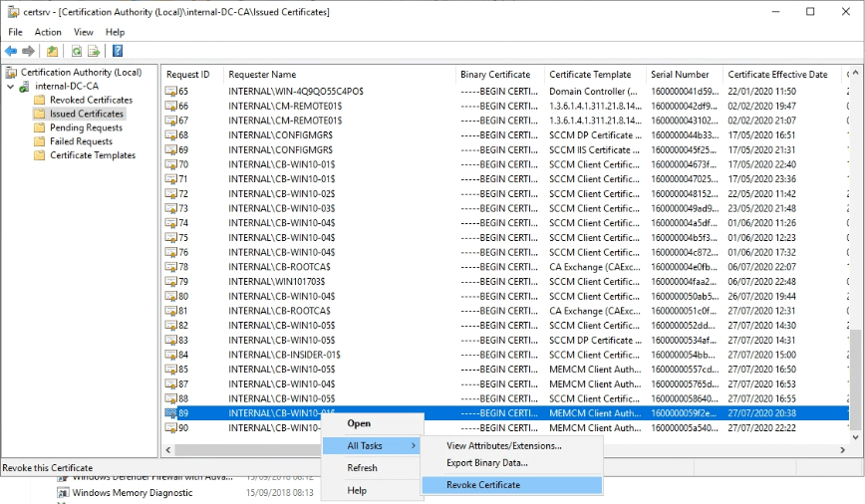
Task: Click the Back arrow toolbar icon
Action: 11,51
